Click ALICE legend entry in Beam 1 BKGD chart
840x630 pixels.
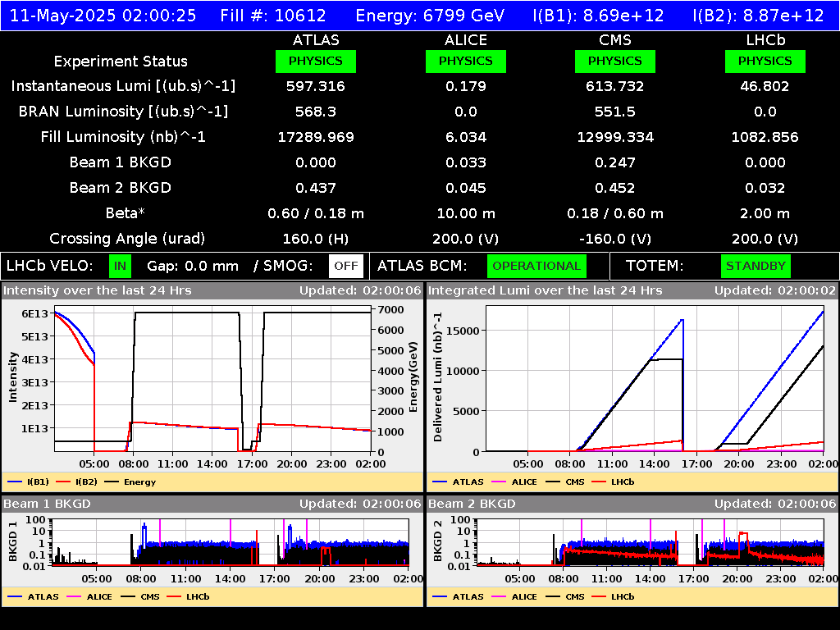pyautogui.click(x=89, y=596)
